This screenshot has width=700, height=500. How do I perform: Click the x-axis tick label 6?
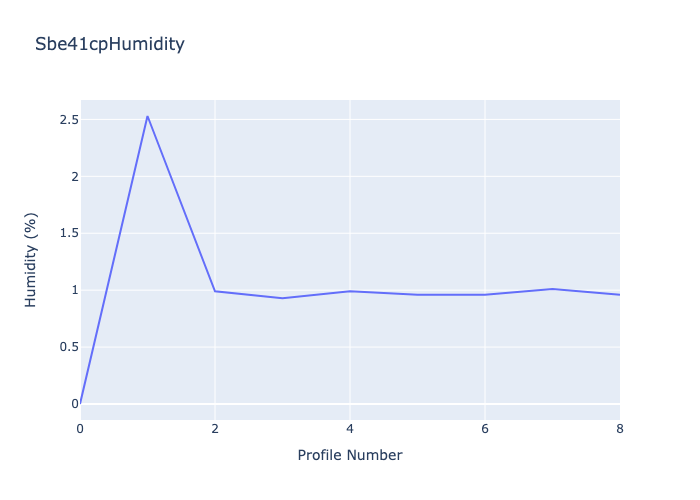tap(485, 428)
